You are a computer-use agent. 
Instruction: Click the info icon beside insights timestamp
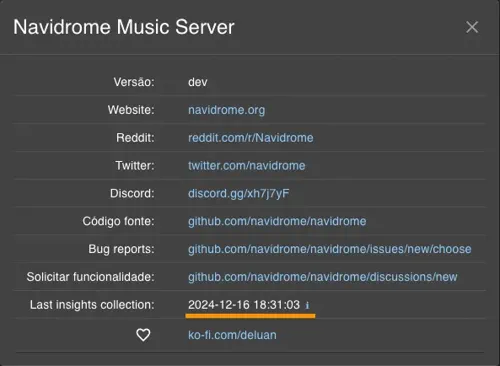coord(307,305)
